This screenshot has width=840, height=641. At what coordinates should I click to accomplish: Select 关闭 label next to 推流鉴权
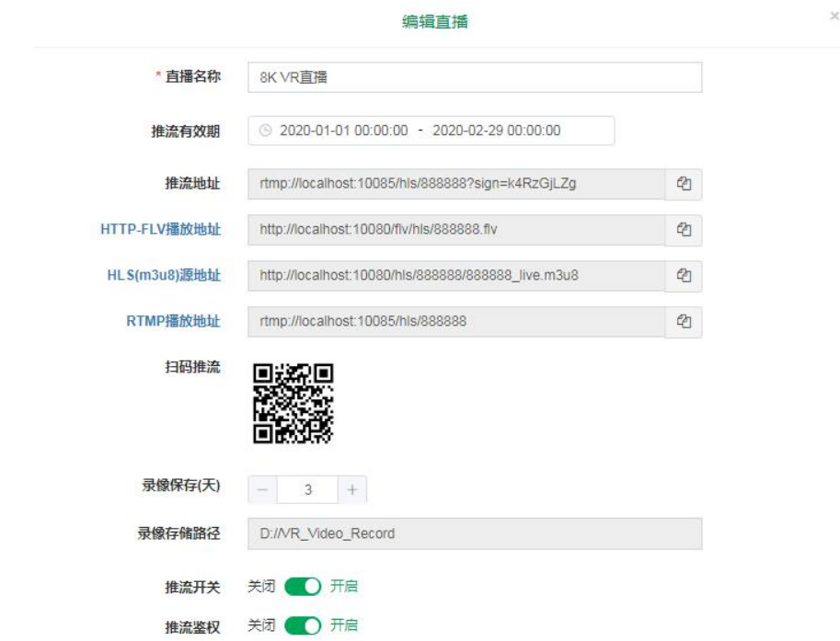coord(261,625)
